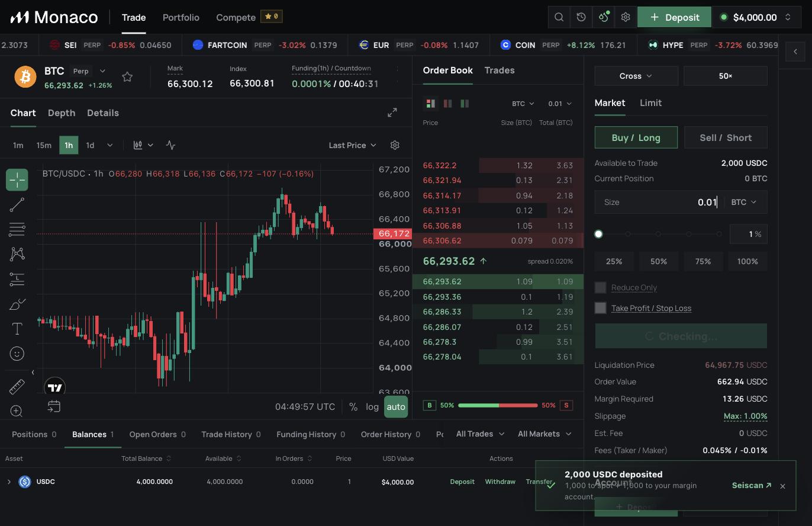Viewport: 812px width, 526px height.
Task: Toggle log scale on chart
Action: pos(372,406)
